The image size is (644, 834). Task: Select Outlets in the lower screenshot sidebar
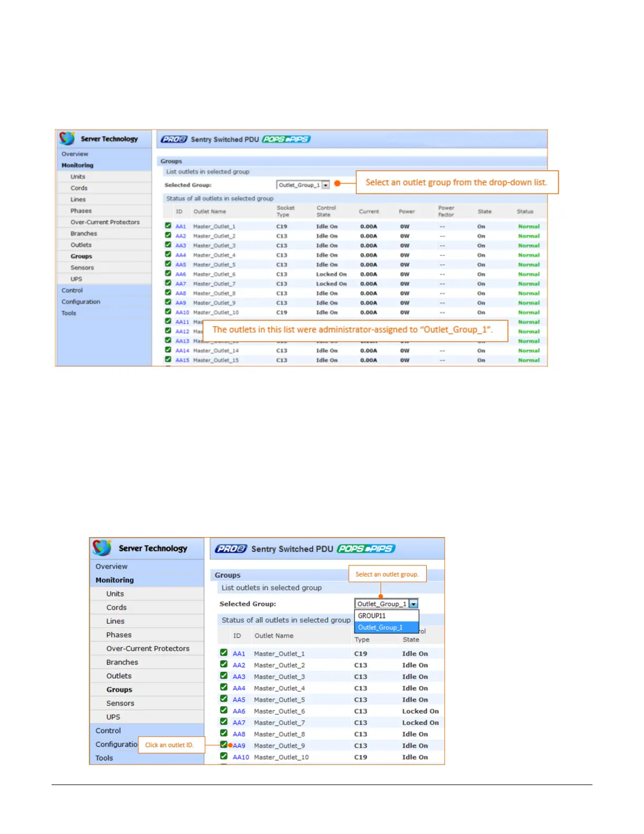[x=119, y=676]
